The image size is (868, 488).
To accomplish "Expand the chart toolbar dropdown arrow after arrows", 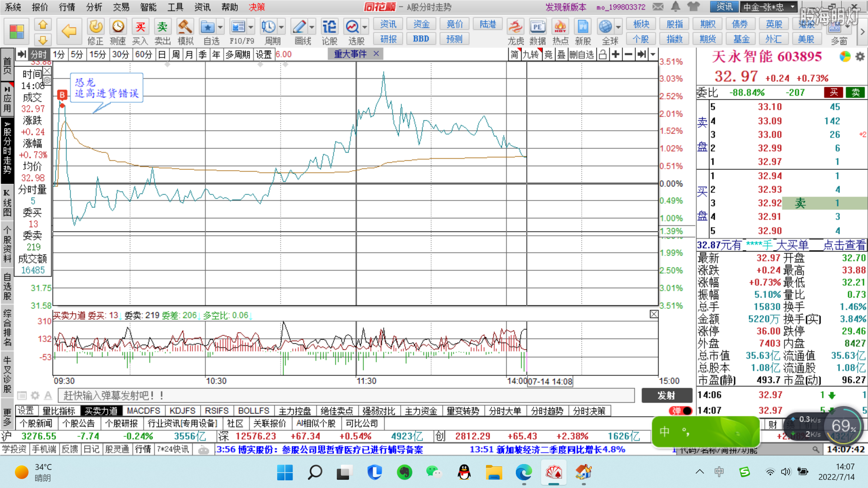I will coord(653,55).
